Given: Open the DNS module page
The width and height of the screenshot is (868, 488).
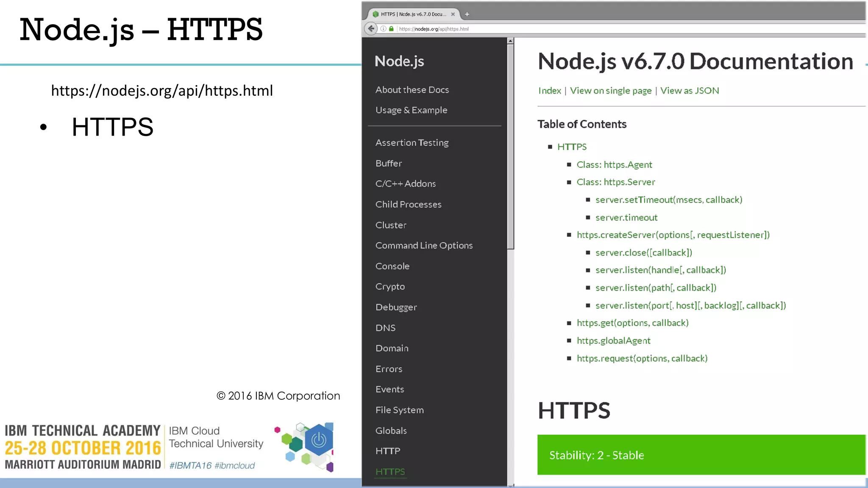Looking at the screenshot, I should (x=385, y=328).
